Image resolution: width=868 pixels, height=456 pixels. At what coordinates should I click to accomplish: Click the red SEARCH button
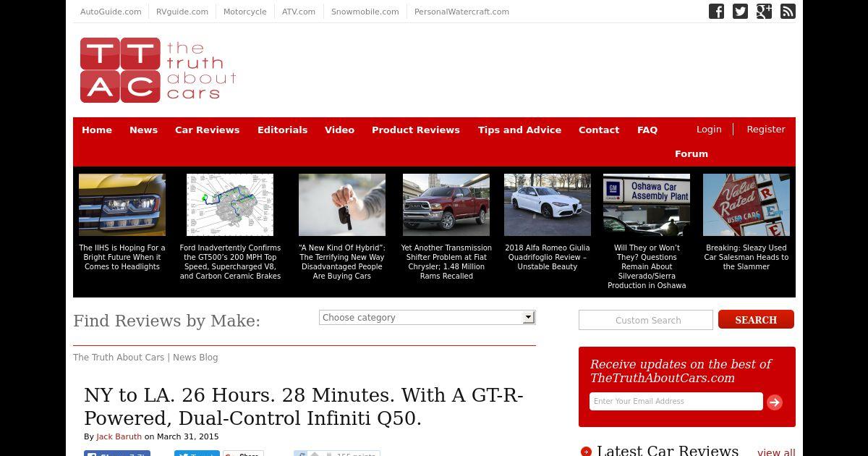pos(756,319)
